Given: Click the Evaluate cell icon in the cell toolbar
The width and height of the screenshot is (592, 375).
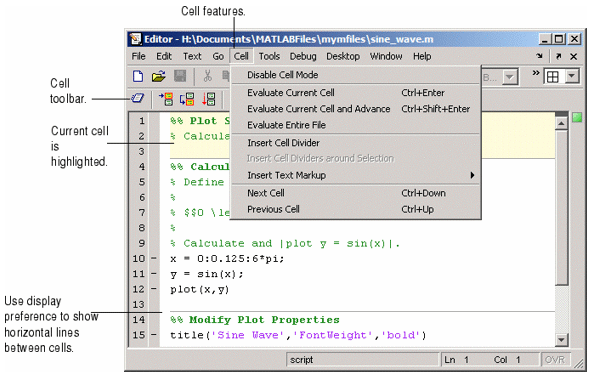Looking at the screenshot, I should pyautogui.click(x=166, y=99).
